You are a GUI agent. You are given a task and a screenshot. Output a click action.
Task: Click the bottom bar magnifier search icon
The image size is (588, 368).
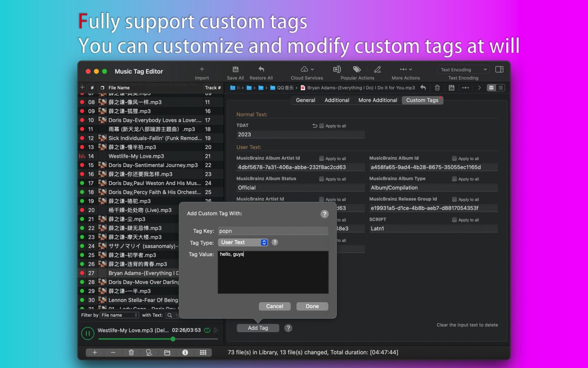click(x=149, y=352)
